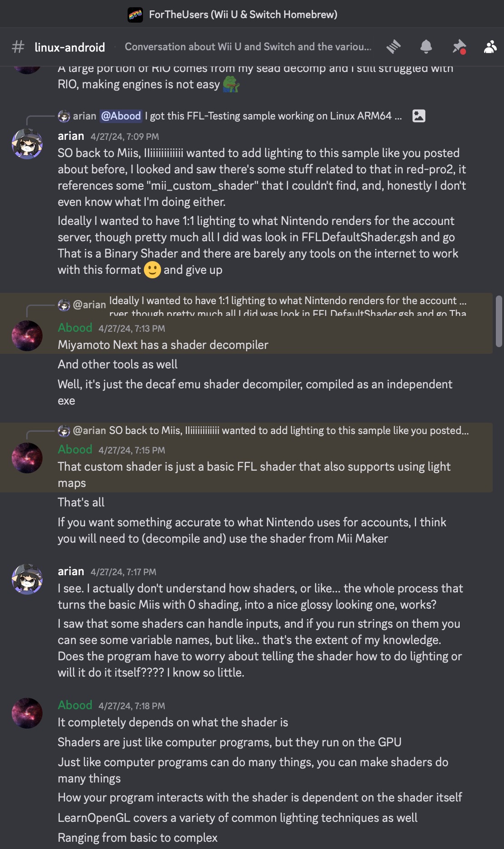This screenshot has width=504, height=849.
Task: Open the ForTheUsers server name dropdown
Action: pos(243,14)
